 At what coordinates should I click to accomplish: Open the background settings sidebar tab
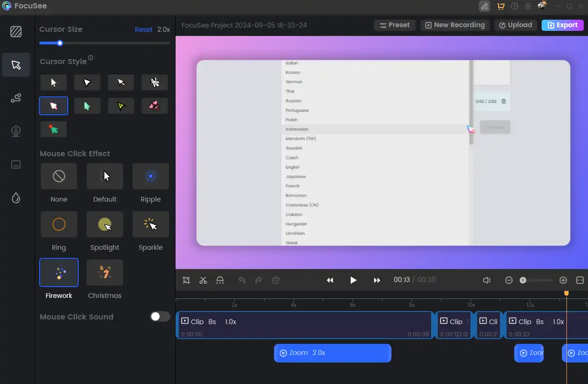pos(16,32)
